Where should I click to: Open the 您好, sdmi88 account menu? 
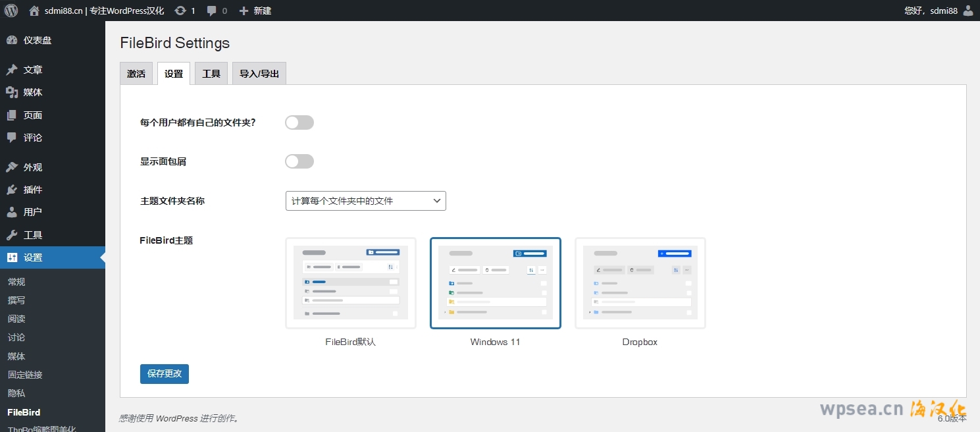click(x=931, y=11)
